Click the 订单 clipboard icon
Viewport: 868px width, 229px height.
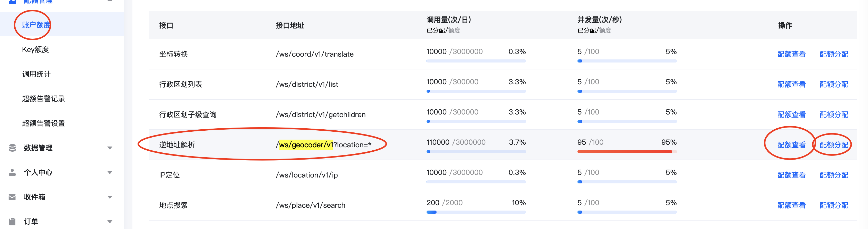pos(13,222)
